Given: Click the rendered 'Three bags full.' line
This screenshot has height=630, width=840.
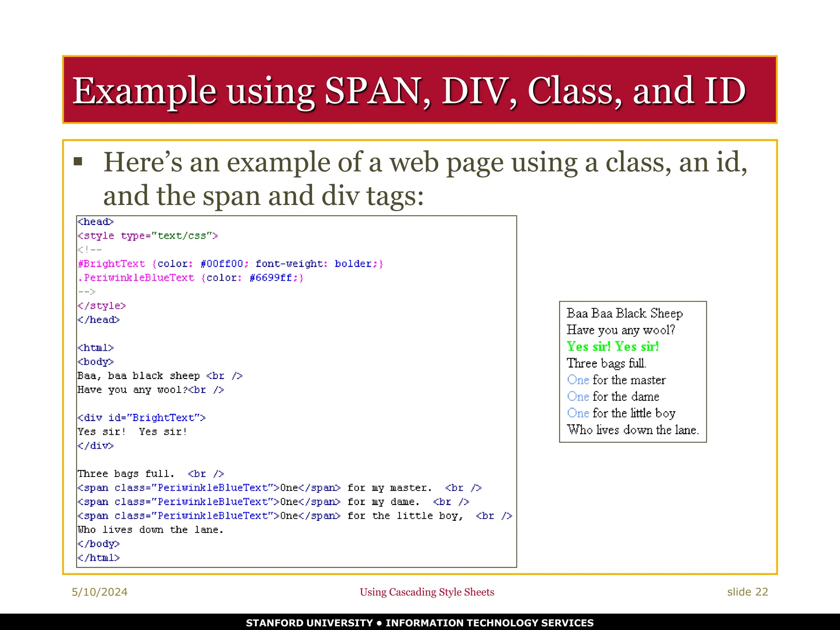Looking at the screenshot, I should pyautogui.click(x=607, y=363).
